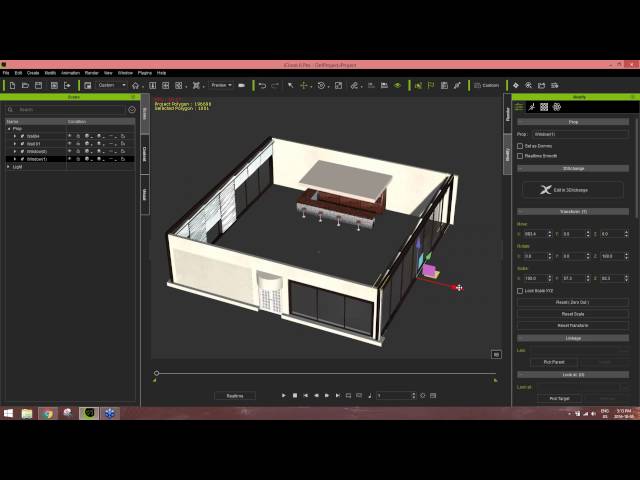640x480 pixels.
Task: Click the link tool icon in toolbar
Action: coord(354,85)
